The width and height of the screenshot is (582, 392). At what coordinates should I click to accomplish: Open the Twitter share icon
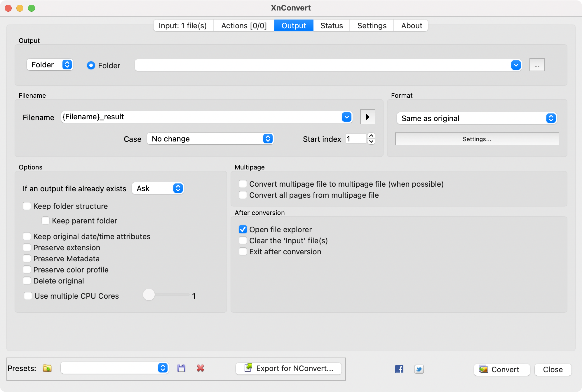(x=419, y=369)
